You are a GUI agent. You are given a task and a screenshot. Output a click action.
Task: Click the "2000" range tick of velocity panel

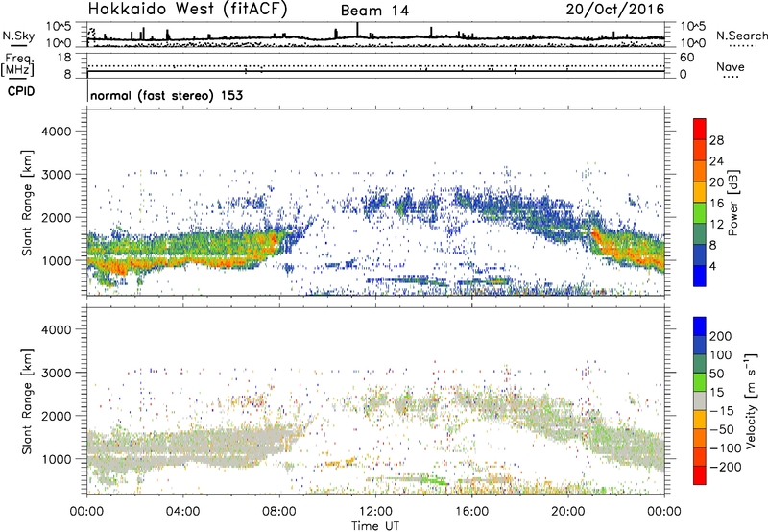57,416
